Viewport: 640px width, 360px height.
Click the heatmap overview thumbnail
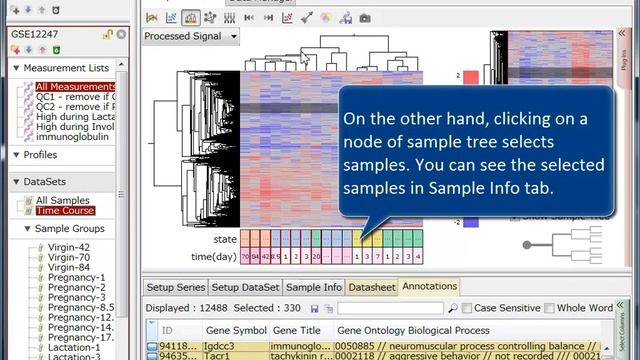pyautogui.click(x=560, y=58)
